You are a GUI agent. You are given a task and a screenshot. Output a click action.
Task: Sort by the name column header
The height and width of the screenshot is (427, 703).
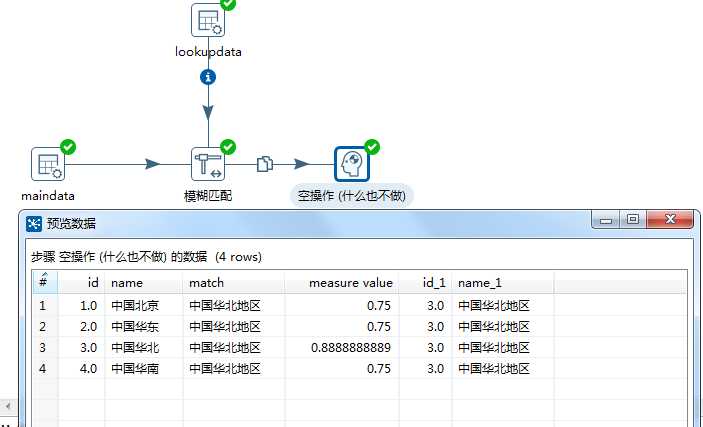[x=143, y=283]
